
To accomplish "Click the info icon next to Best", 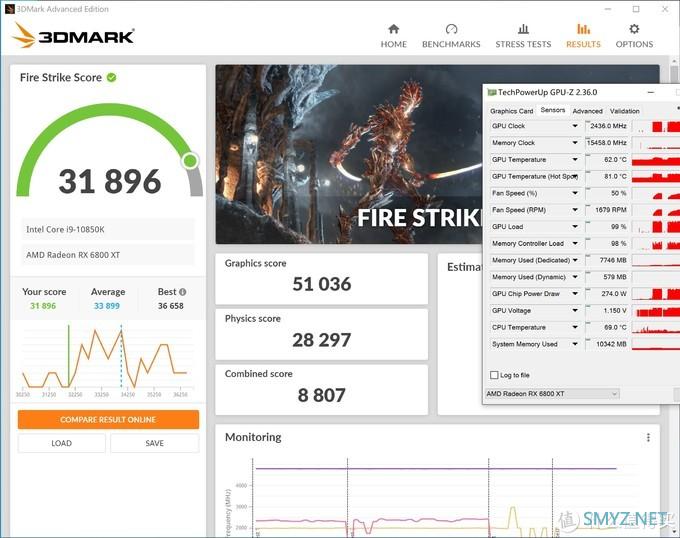I will pyautogui.click(x=183, y=292).
